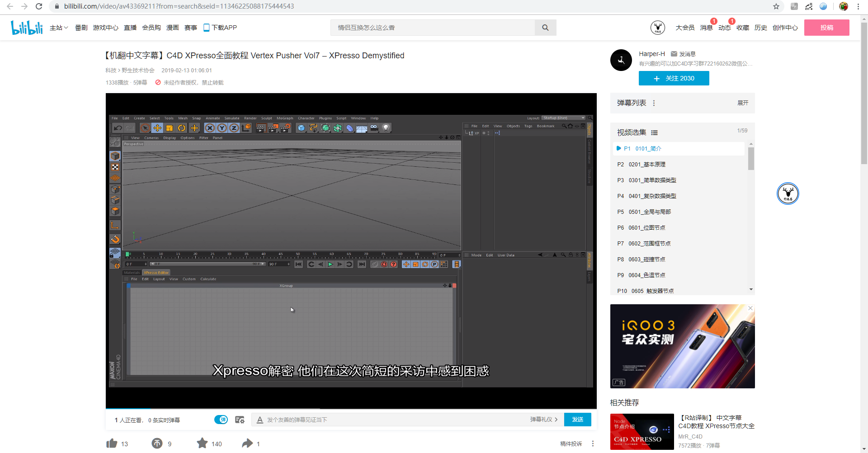Open the user avatar in header

[657, 28]
